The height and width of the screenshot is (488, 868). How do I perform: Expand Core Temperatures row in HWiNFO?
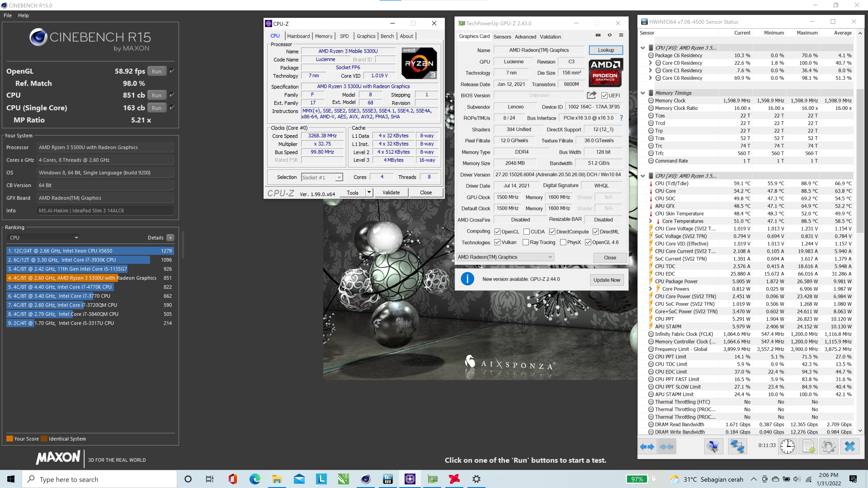point(650,221)
